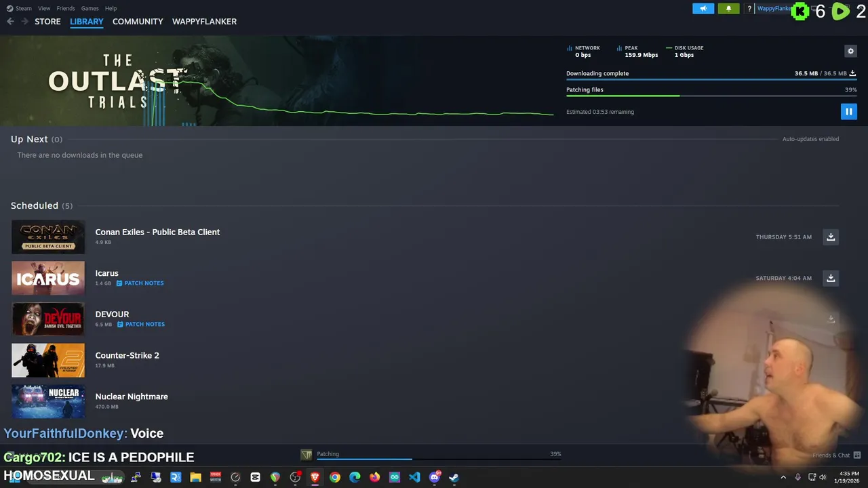Image resolution: width=868 pixels, height=488 pixels.
Task: Click the Outlast Trials icon in bottom bar
Action: [x=307, y=455]
